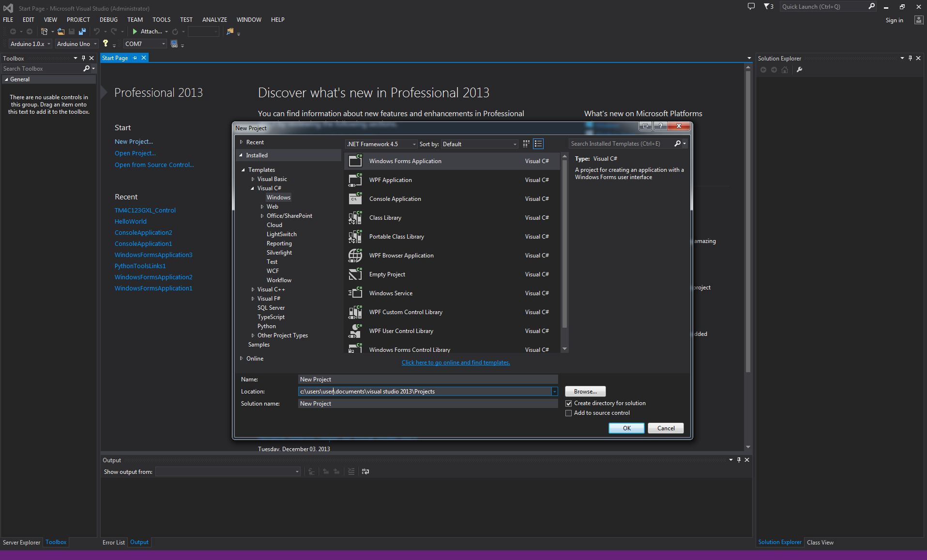The image size is (927, 560).
Task: Expand the Visual Basic templates node
Action: [x=253, y=179]
